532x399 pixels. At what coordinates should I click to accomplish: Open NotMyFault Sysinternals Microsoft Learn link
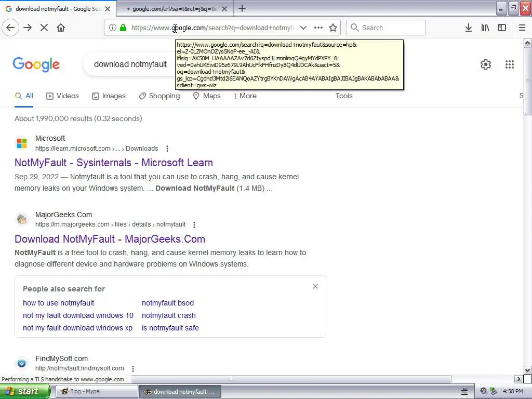[x=114, y=163]
